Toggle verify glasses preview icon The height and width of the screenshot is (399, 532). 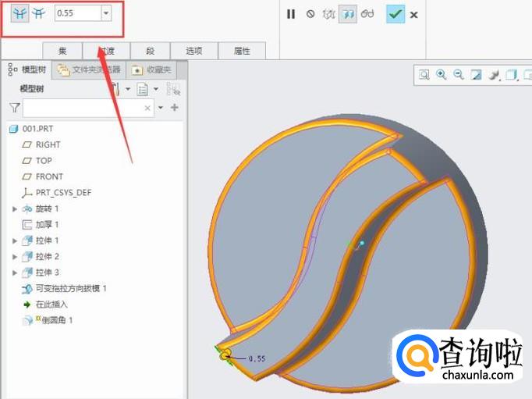(x=367, y=14)
